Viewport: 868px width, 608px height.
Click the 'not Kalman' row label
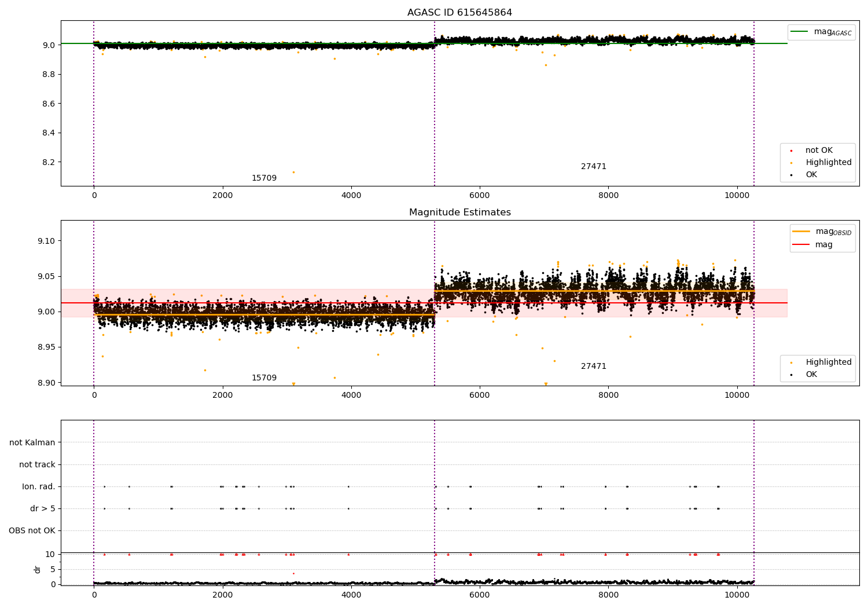tap(32, 442)
